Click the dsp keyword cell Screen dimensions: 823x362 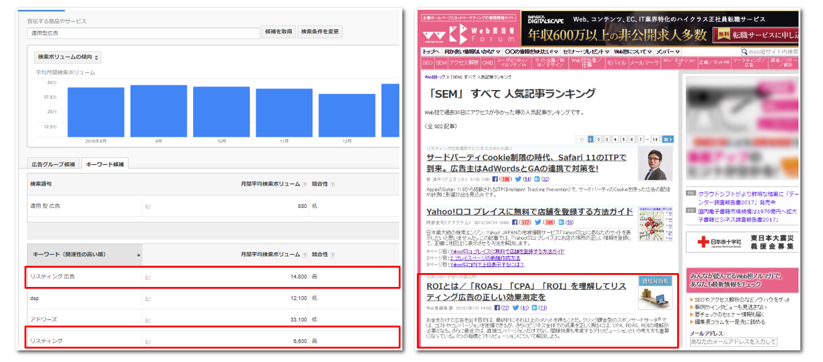pyautogui.click(x=36, y=298)
